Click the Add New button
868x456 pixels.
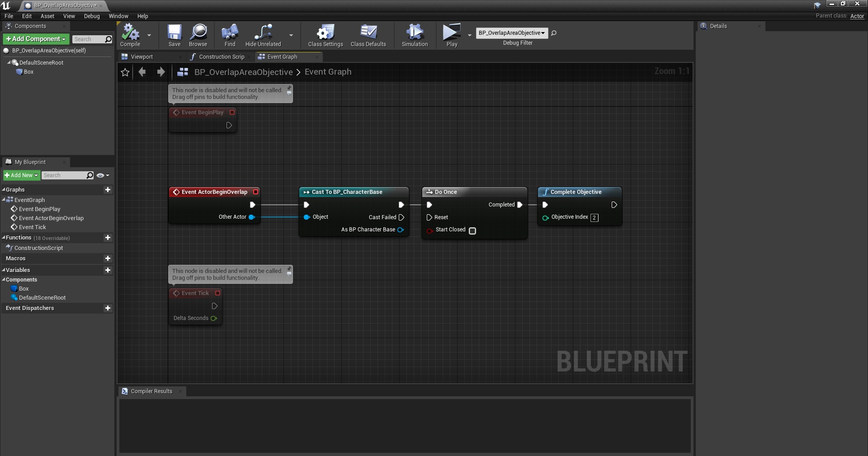(x=21, y=175)
